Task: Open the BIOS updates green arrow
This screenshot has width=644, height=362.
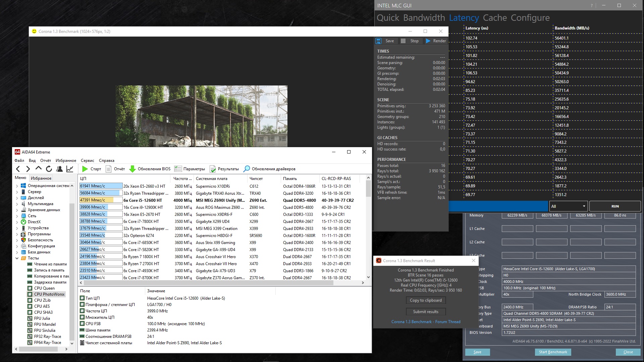Action: pyautogui.click(x=132, y=169)
